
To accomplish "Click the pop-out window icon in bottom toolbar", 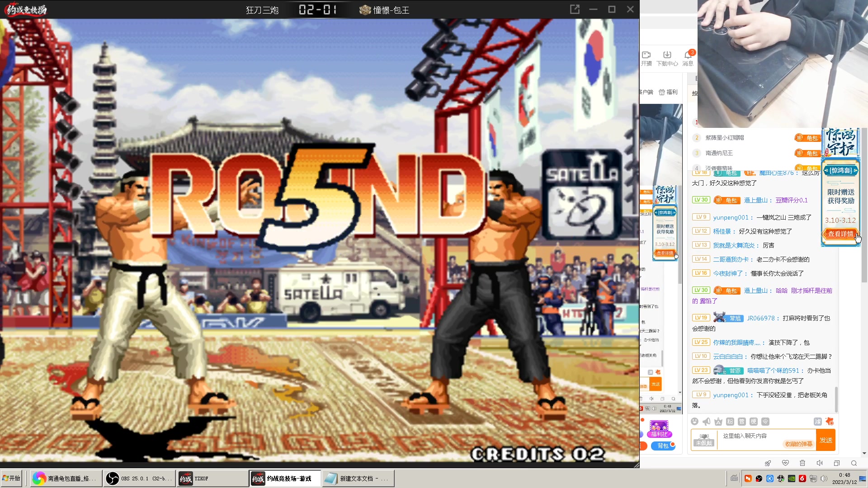I will point(837,463).
